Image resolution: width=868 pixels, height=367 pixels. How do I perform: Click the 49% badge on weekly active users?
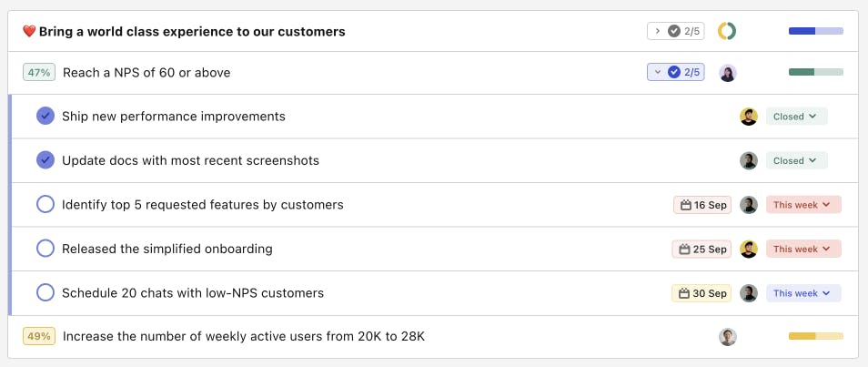point(39,336)
